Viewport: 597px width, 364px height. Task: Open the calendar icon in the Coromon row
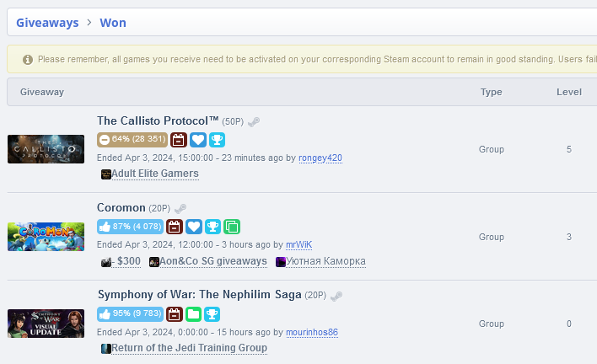click(x=175, y=227)
